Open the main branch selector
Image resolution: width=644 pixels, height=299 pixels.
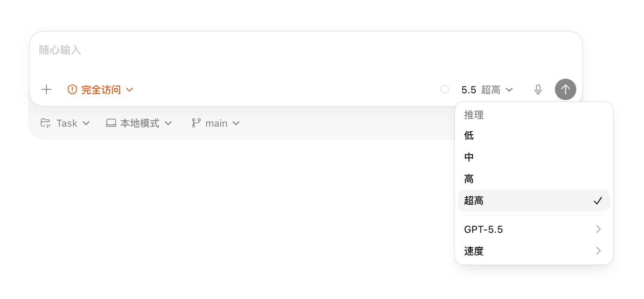tap(215, 123)
